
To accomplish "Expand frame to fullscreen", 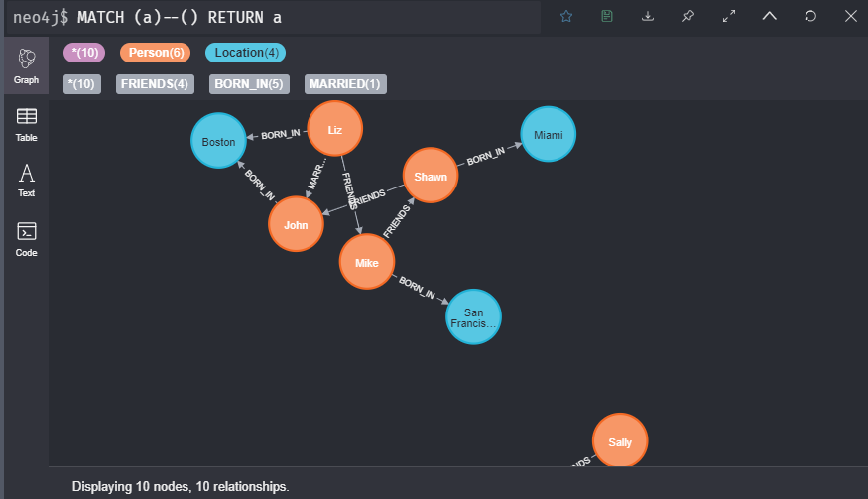I will pyautogui.click(x=729, y=16).
